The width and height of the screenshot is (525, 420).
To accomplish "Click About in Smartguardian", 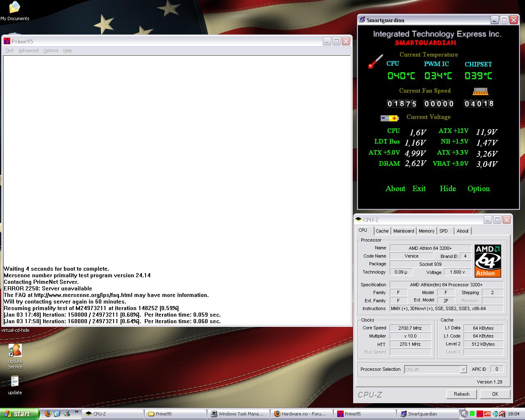I will (x=395, y=189).
